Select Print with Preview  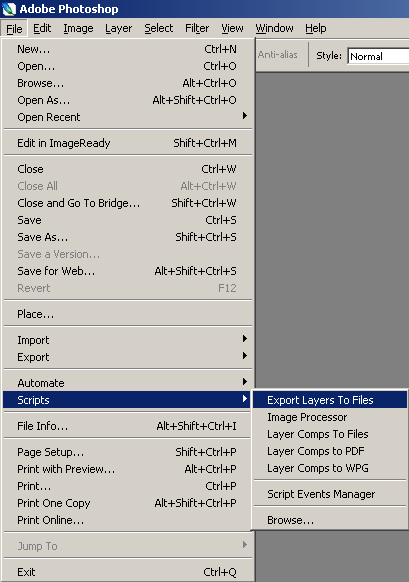pyautogui.click(x=127, y=469)
